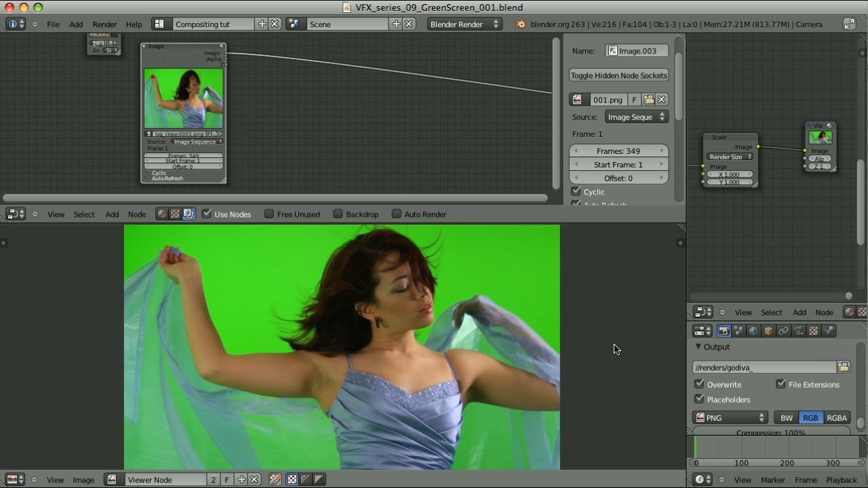Enable the Free Unused checkbox
This screenshot has width=868, height=488.
pyautogui.click(x=269, y=213)
